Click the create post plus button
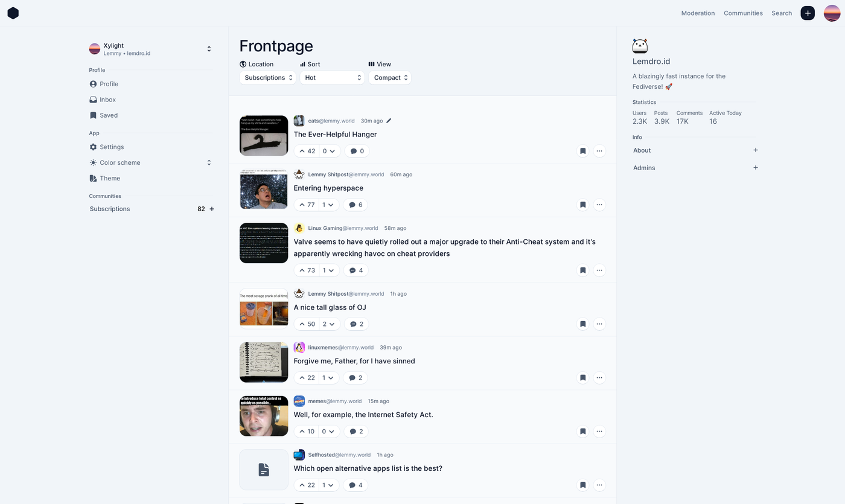The width and height of the screenshot is (845, 504). [808, 13]
